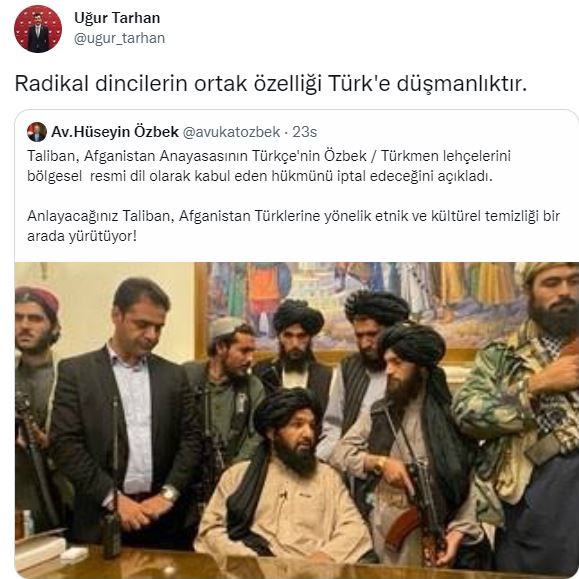Click 'arada yürütüyor!' at the quote's end
This screenshot has width=579, height=579.
[82, 236]
